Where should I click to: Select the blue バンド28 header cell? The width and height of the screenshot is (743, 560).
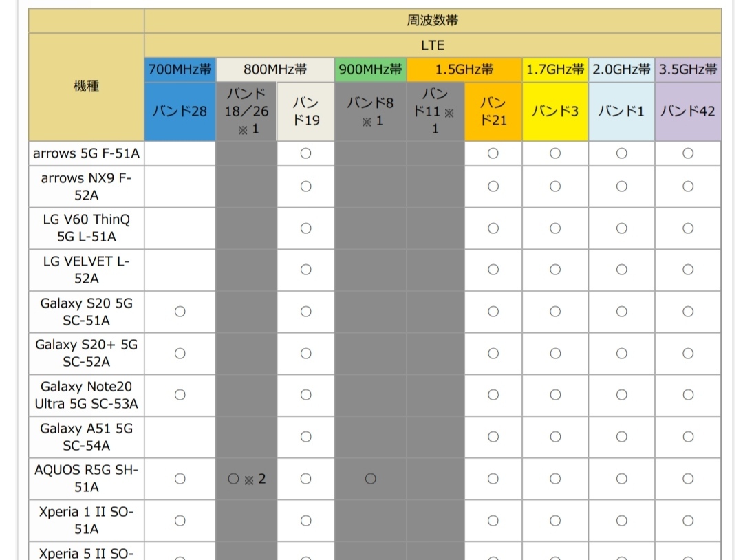point(180,111)
